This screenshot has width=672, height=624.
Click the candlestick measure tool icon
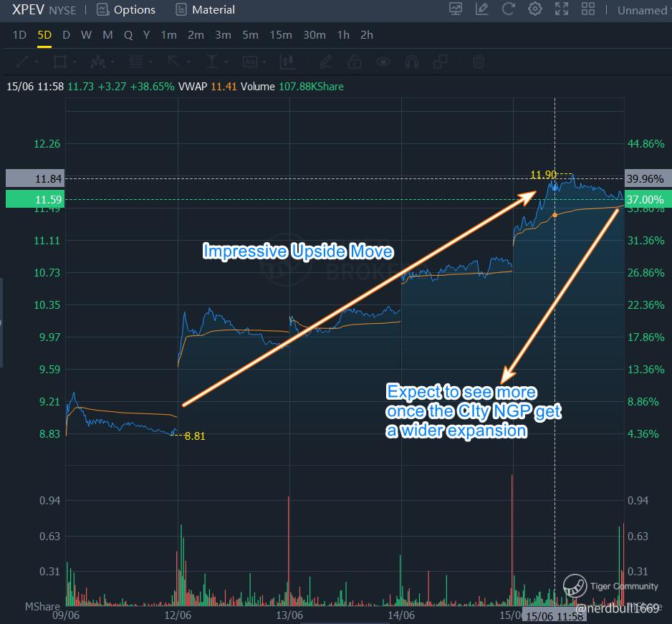287,62
